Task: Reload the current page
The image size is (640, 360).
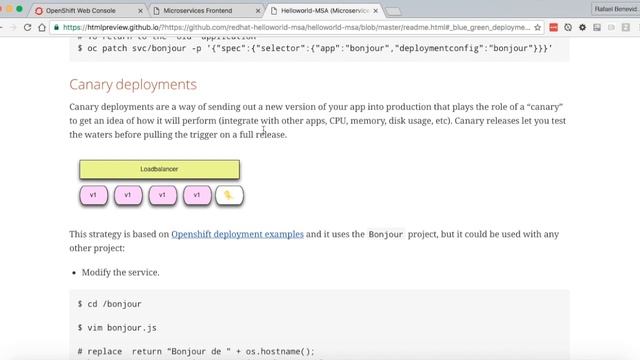Action: pos(27,27)
